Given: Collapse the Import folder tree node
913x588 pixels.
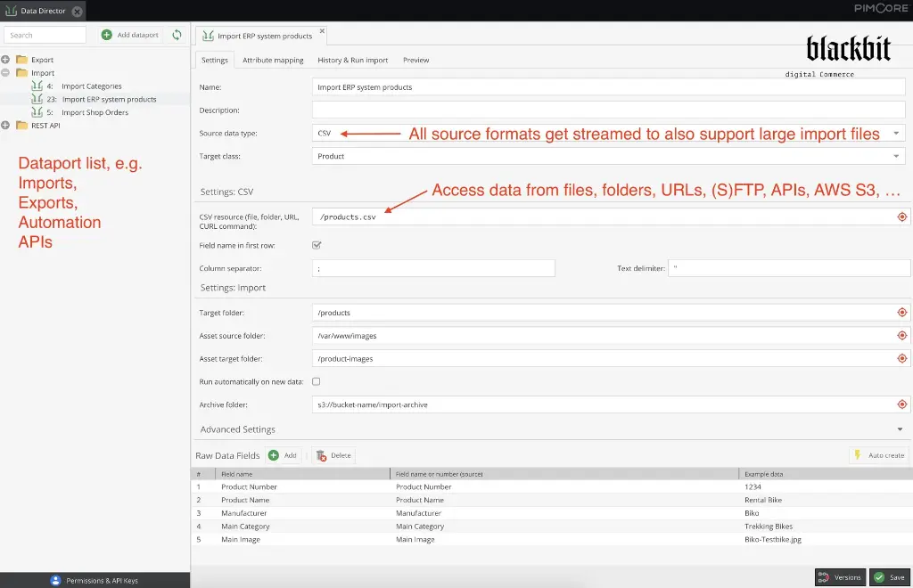Looking at the screenshot, I should click(x=5, y=73).
